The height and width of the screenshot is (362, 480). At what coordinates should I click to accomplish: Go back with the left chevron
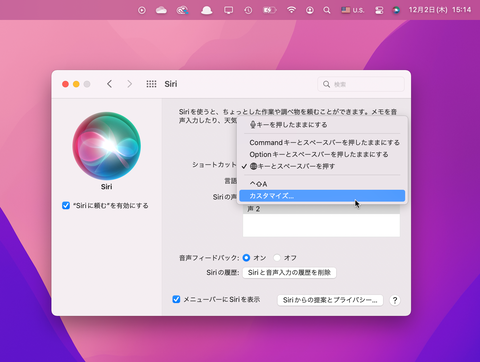click(109, 84)
